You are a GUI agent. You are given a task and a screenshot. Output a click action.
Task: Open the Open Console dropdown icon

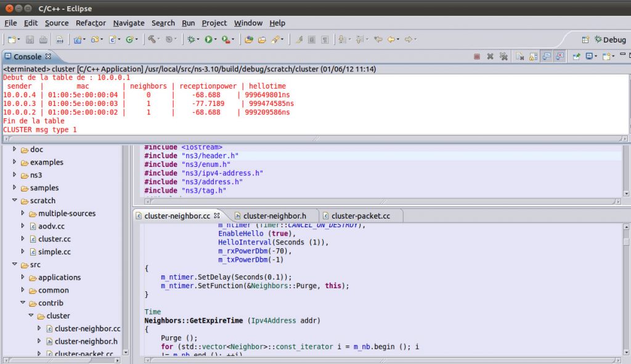pos(608,57)
